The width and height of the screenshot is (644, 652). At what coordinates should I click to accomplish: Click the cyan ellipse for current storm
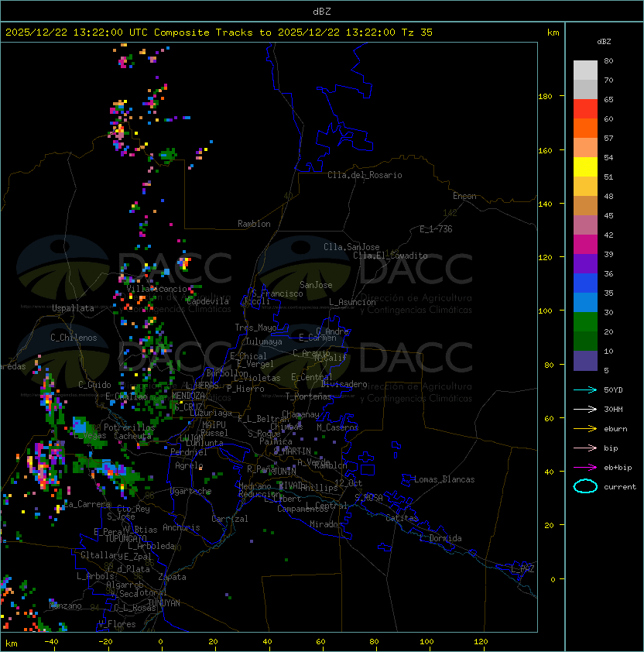585,486
